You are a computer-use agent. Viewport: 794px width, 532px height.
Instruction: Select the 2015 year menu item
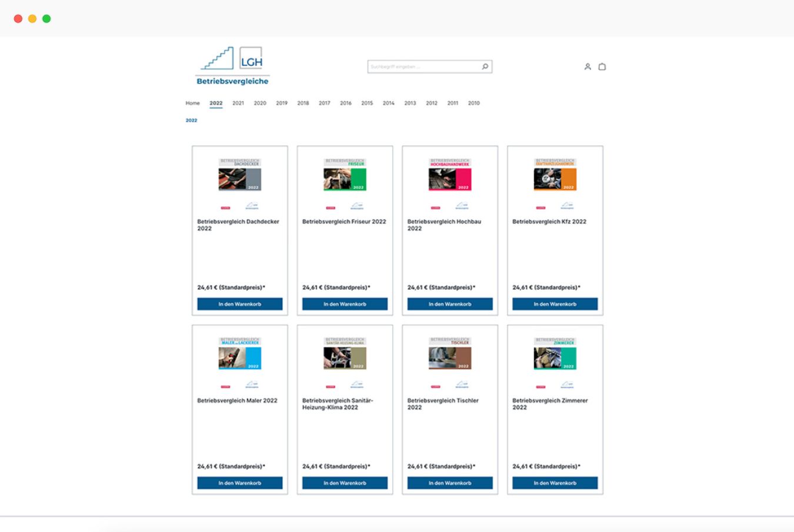point(367,103)
